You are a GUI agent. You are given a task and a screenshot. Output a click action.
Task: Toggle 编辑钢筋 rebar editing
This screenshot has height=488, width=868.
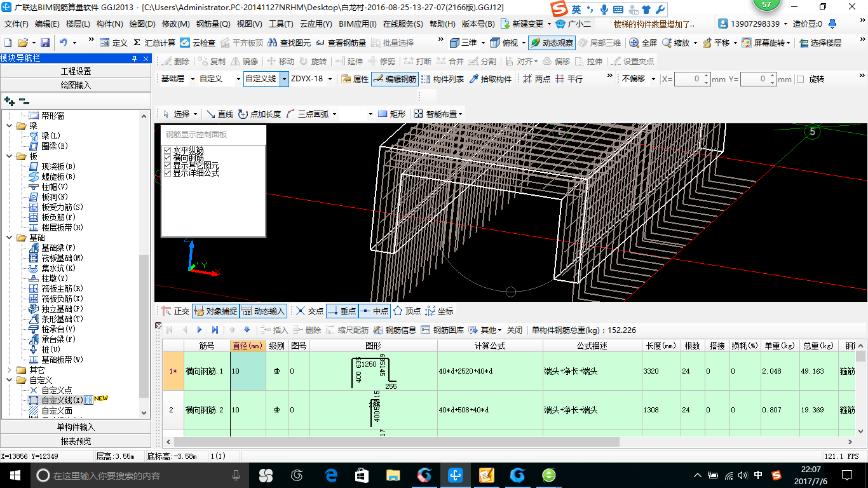click(x=395, y=79)
